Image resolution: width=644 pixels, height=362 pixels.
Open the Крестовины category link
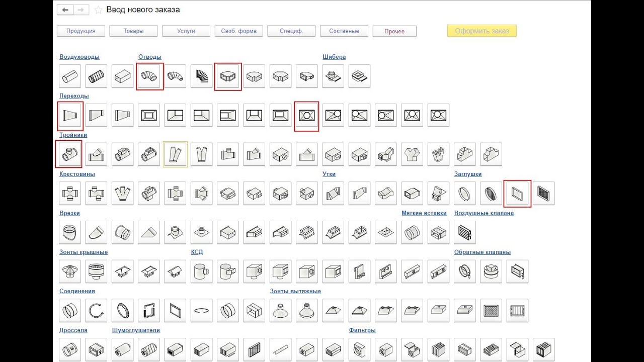pos(77,174)
